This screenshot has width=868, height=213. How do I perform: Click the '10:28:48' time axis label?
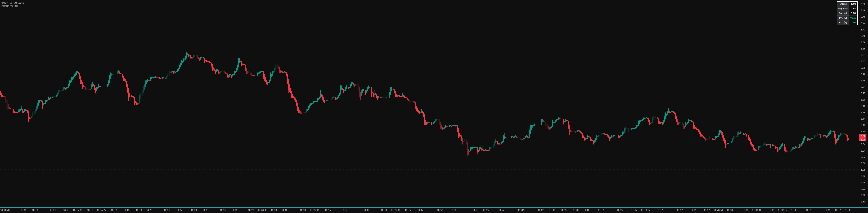(263, 210)
